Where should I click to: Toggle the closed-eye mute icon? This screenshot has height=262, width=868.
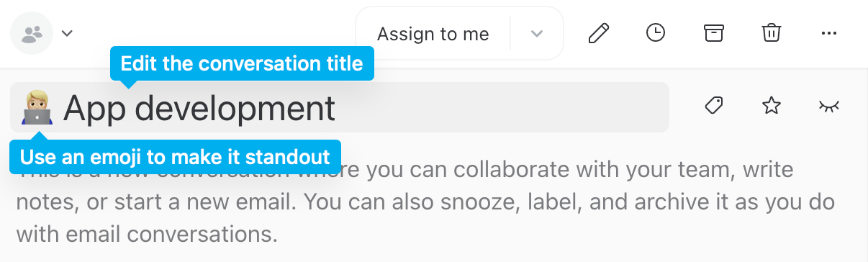829,107
